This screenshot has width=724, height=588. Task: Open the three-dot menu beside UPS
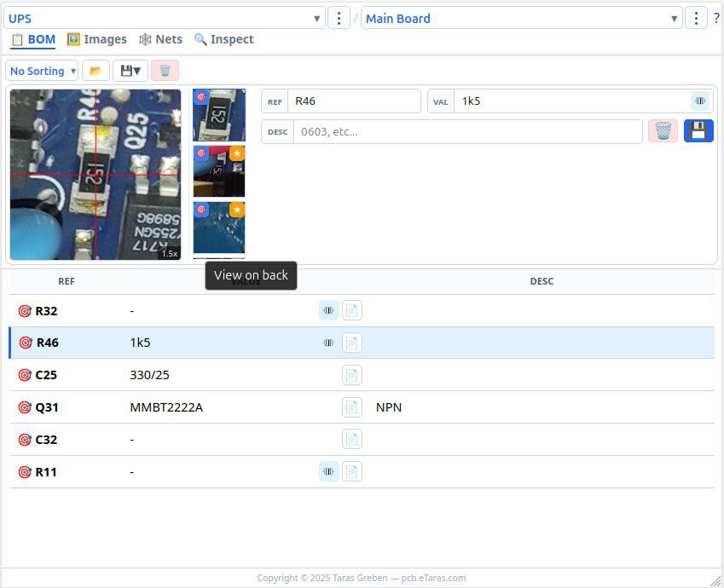[339, 18]
